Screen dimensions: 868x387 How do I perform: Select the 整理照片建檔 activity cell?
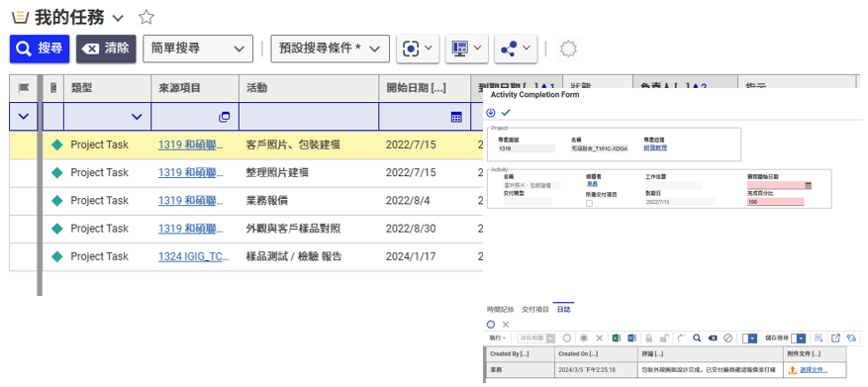(309, 173)
